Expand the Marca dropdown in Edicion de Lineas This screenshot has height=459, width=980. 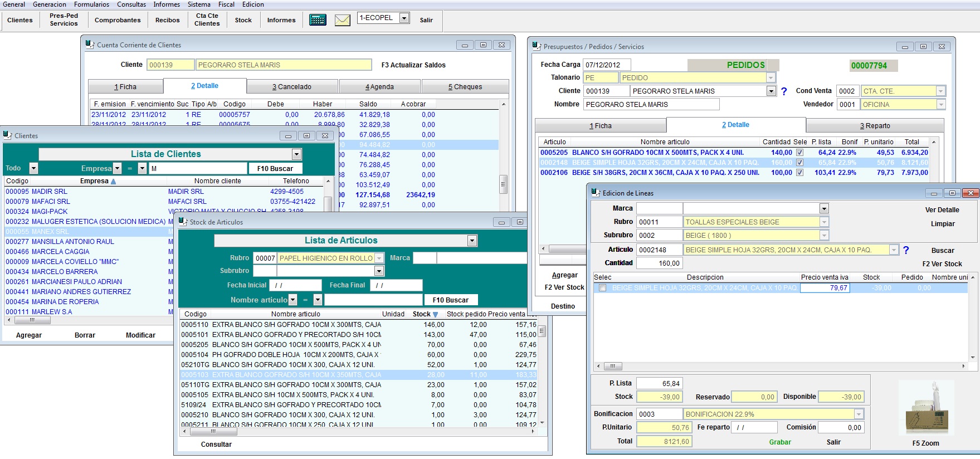(824, 208)
